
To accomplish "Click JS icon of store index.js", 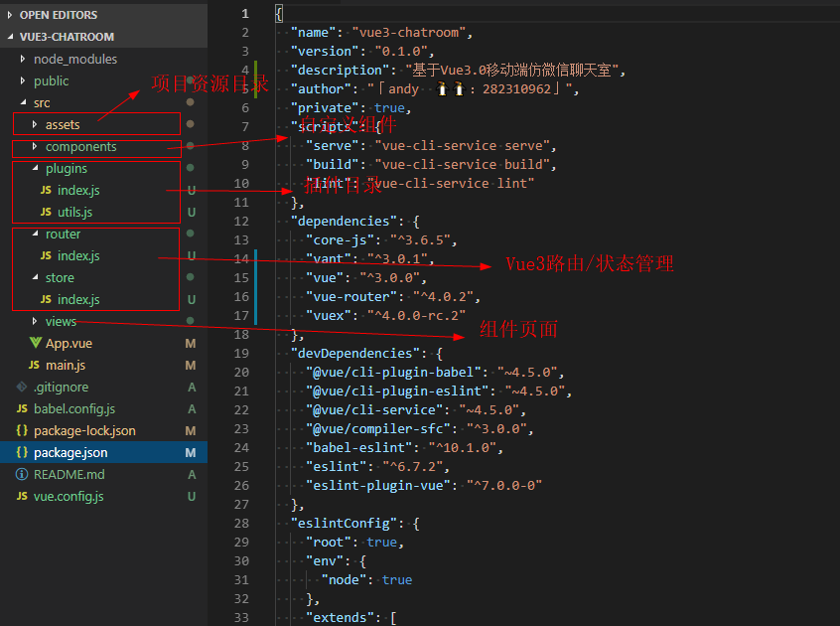I will click(x=46, y=299).
